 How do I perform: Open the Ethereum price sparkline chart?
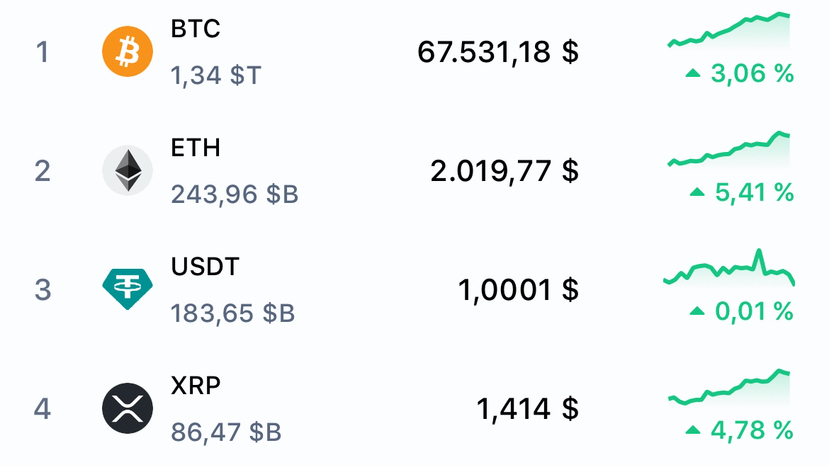729,150
